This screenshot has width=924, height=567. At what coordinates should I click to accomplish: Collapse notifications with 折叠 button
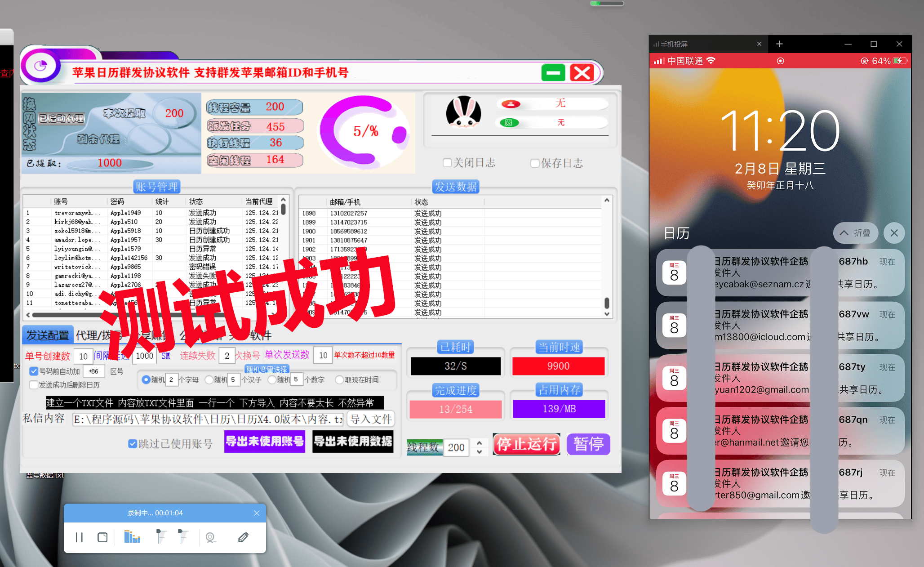tap(855, 233)
